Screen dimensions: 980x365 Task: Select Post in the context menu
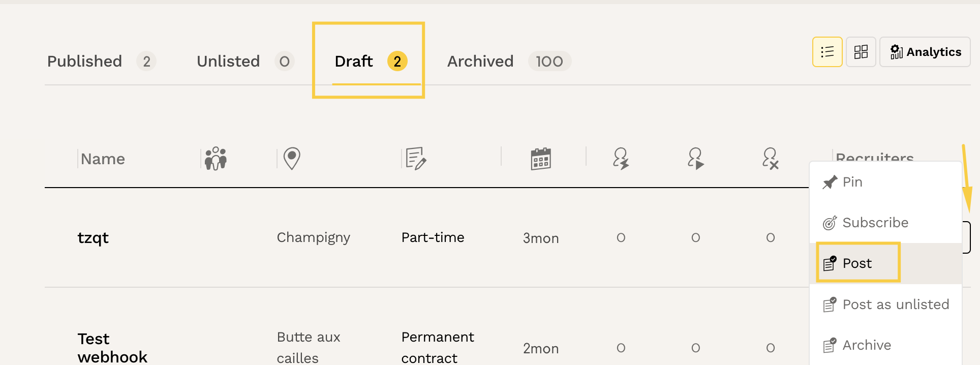(857, 263)
